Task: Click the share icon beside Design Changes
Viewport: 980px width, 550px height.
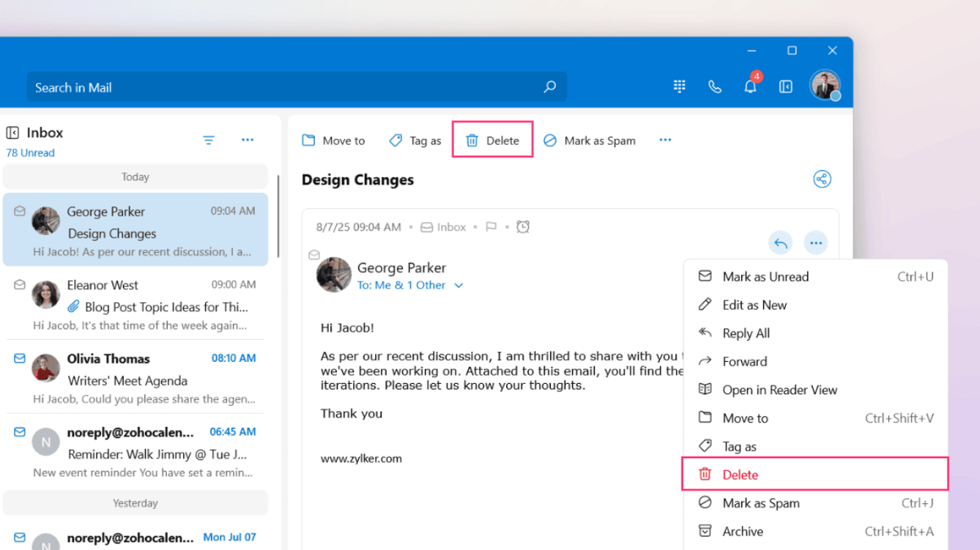Action: [822, 179]
